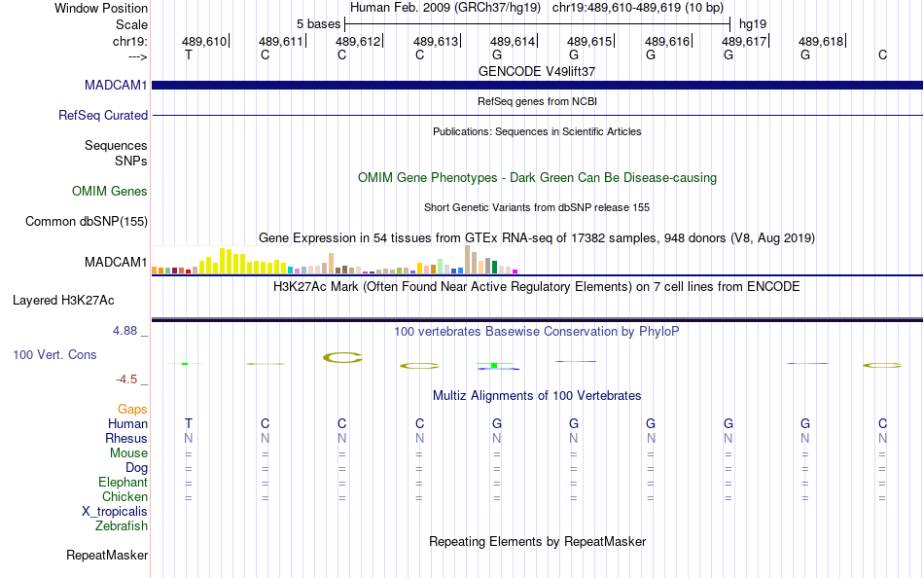Click the SNPs track label

click(131, 161)
